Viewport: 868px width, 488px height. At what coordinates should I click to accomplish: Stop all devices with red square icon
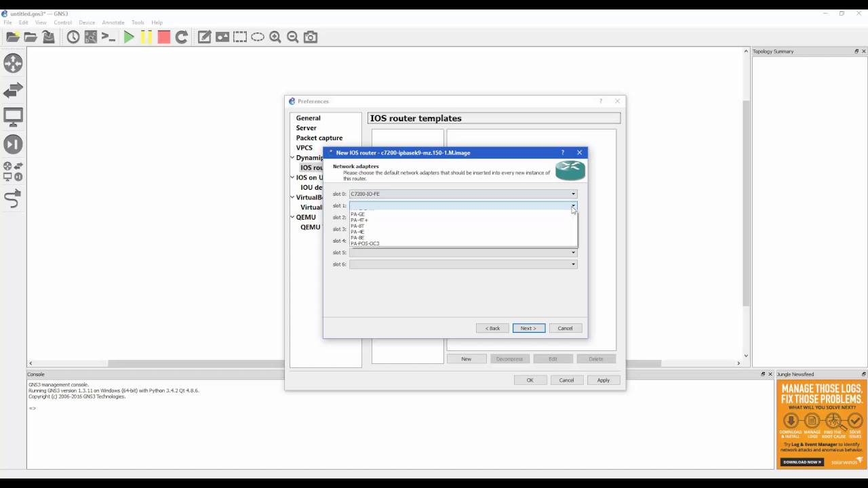click(x=164, y=37)
